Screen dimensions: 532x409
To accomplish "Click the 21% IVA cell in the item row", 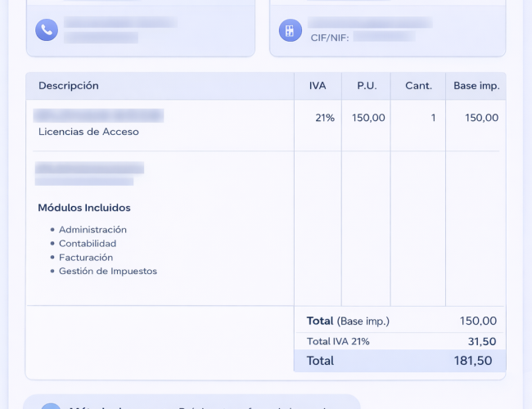I will [325, 118].
